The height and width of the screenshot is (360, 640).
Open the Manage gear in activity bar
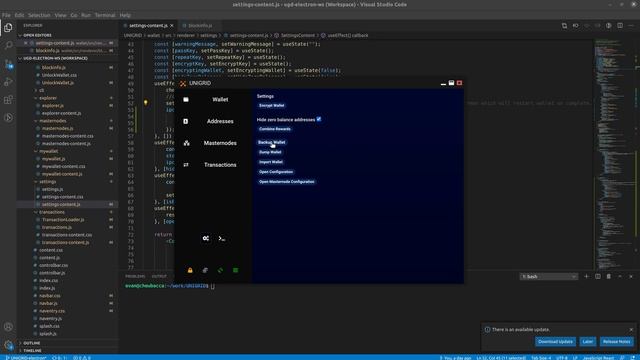[8, 345]
